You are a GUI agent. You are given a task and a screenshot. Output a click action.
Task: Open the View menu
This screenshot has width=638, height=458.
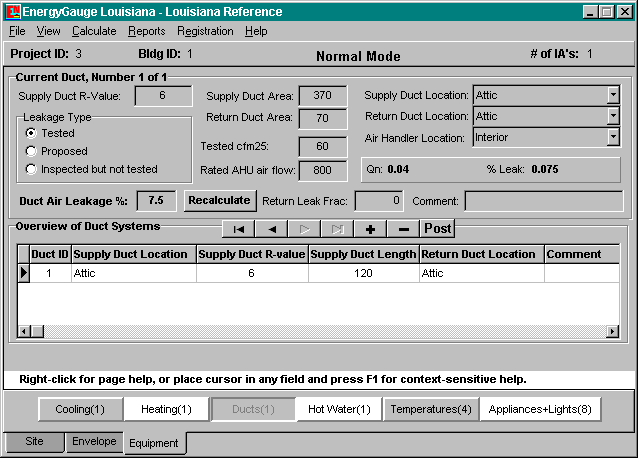(x=48, y=31)
